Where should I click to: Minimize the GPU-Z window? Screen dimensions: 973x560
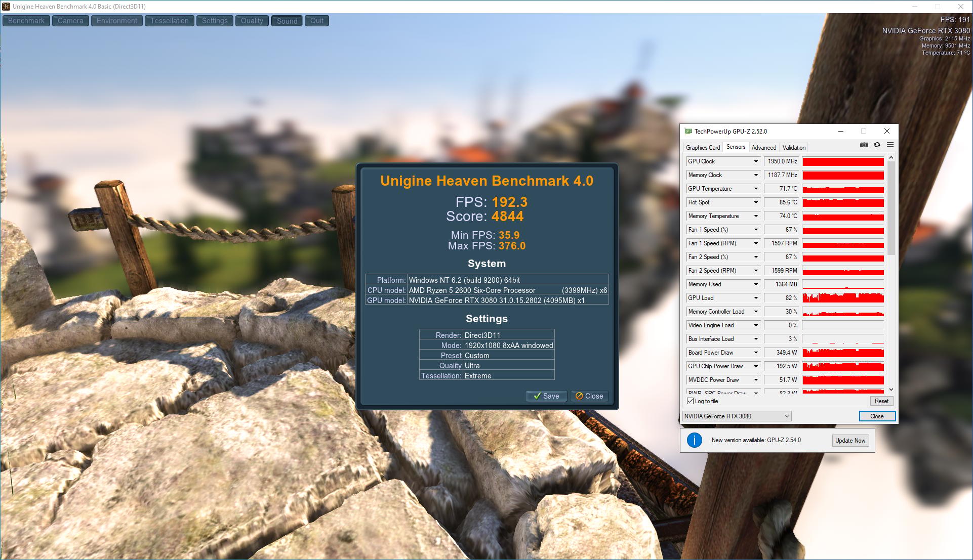(841, 132)
